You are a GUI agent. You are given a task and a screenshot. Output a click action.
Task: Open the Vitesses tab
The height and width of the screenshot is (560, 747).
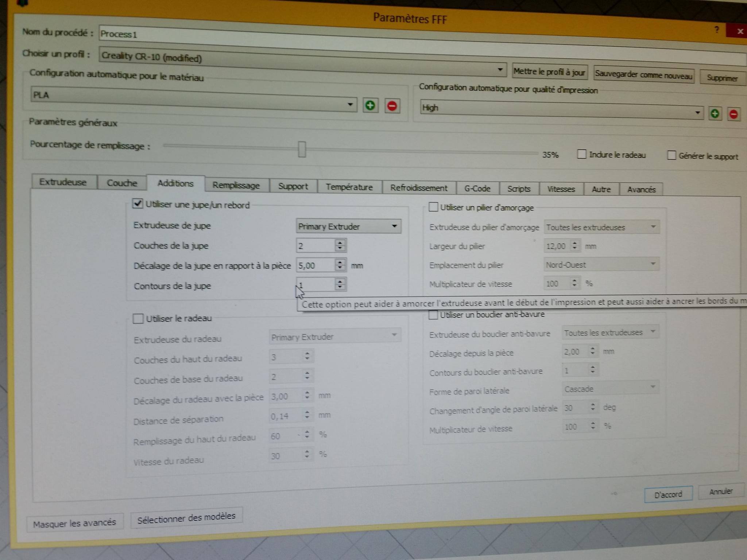click(x=561, y=189)
